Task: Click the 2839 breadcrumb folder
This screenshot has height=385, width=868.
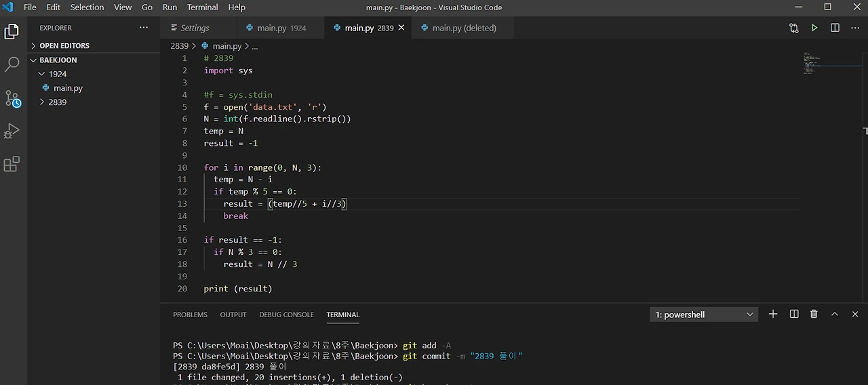Action: 179,46
